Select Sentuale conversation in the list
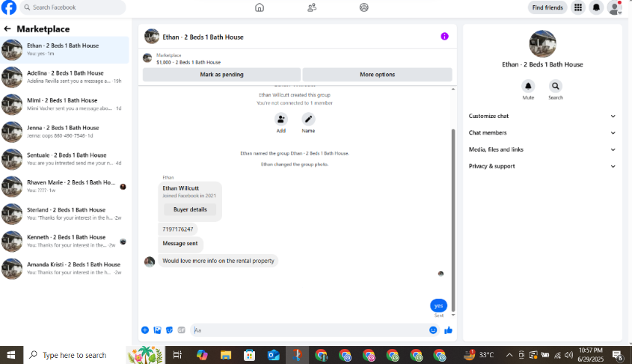The width and height of the screenshot is (632, 364). click(x=64, y=159)
